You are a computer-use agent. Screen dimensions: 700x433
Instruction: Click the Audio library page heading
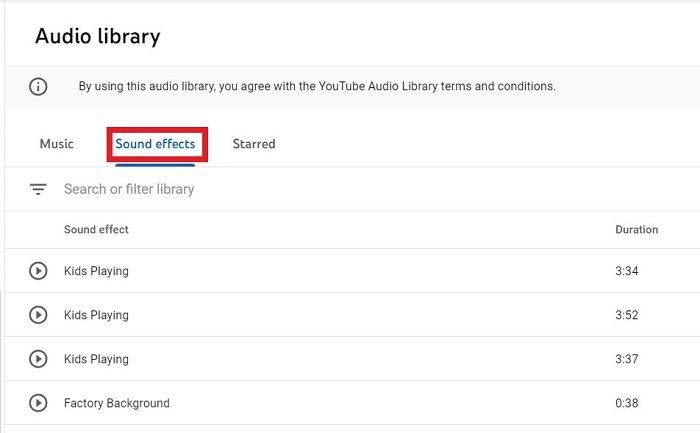[97, 37]
